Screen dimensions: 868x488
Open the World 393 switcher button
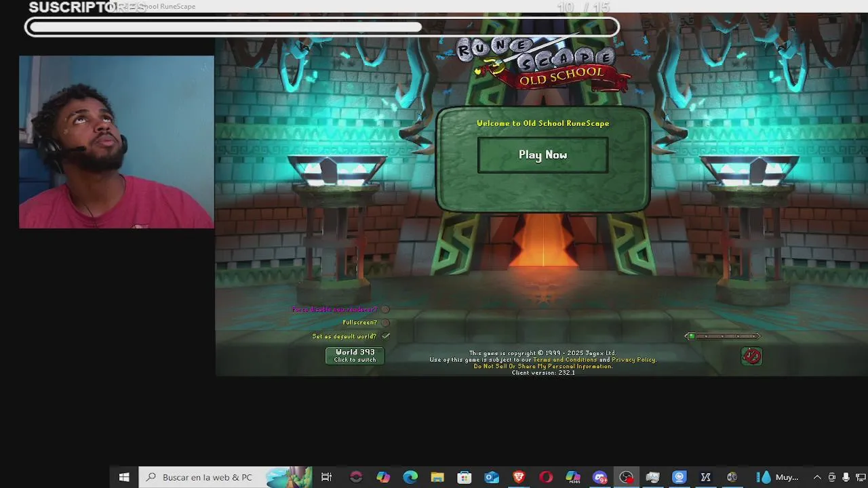point(355,356)
